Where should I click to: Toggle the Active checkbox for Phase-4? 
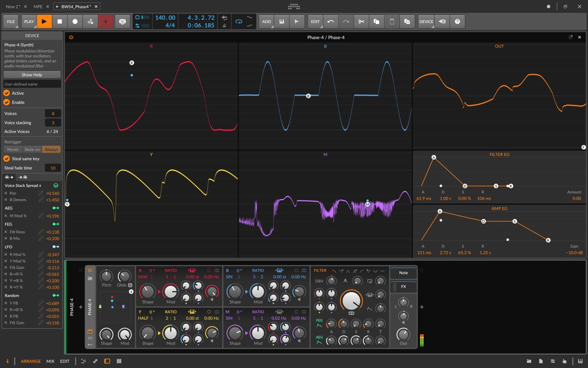(6, 93)
